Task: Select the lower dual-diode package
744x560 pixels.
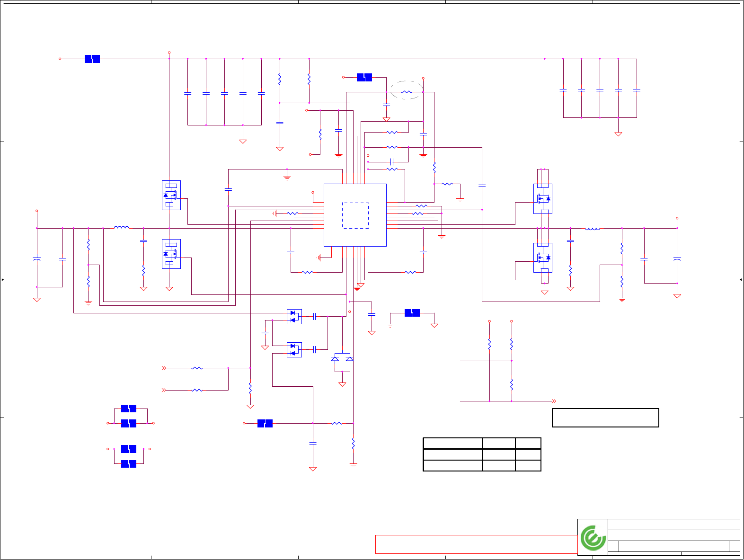Action: [294, 349]
